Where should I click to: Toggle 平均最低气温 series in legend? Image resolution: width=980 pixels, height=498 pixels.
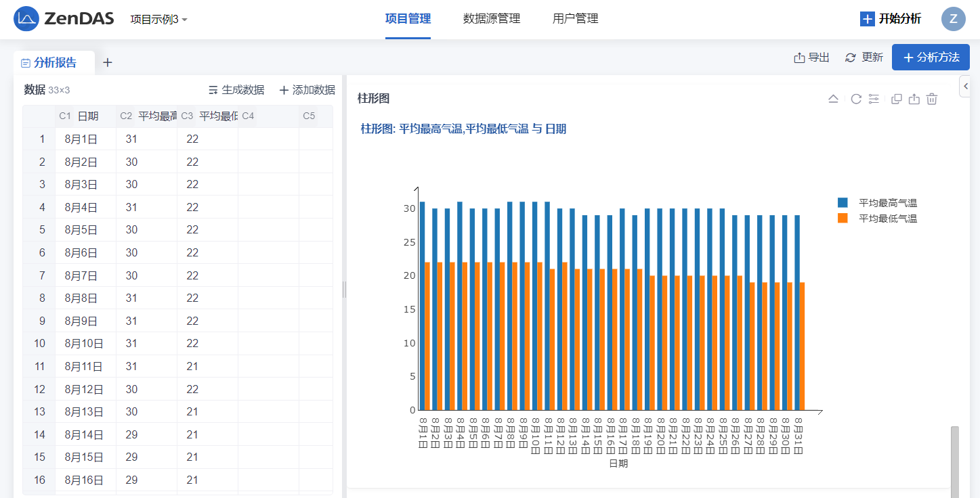[x=878, y=219]
